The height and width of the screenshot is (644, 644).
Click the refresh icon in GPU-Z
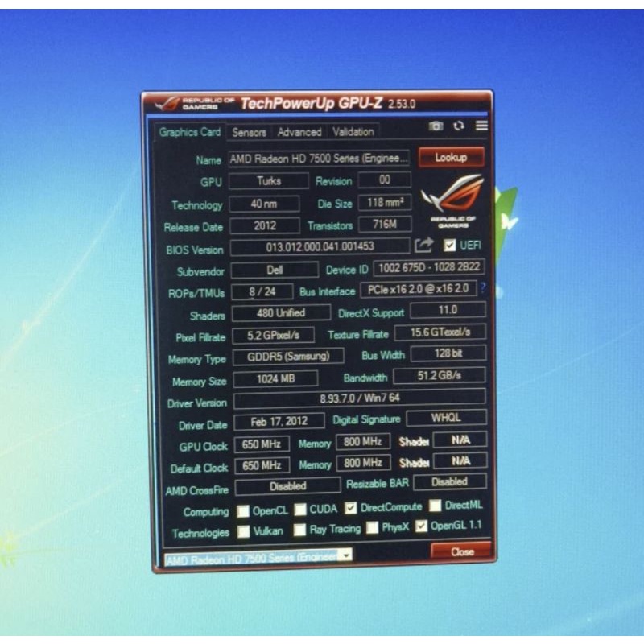[x=459, y=126]
